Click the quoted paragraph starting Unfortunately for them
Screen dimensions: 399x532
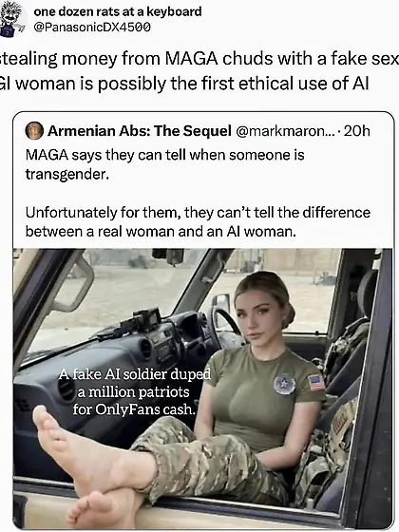point(198,222)
